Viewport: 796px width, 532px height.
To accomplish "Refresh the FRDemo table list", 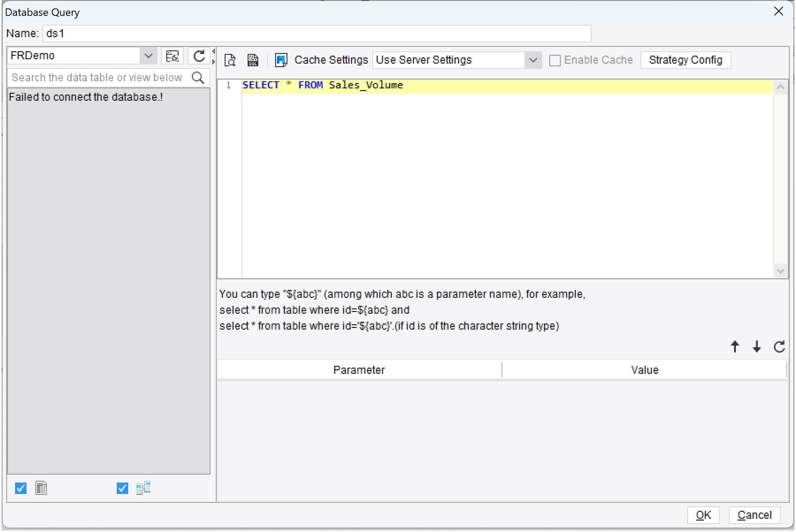I will (199, 56).
